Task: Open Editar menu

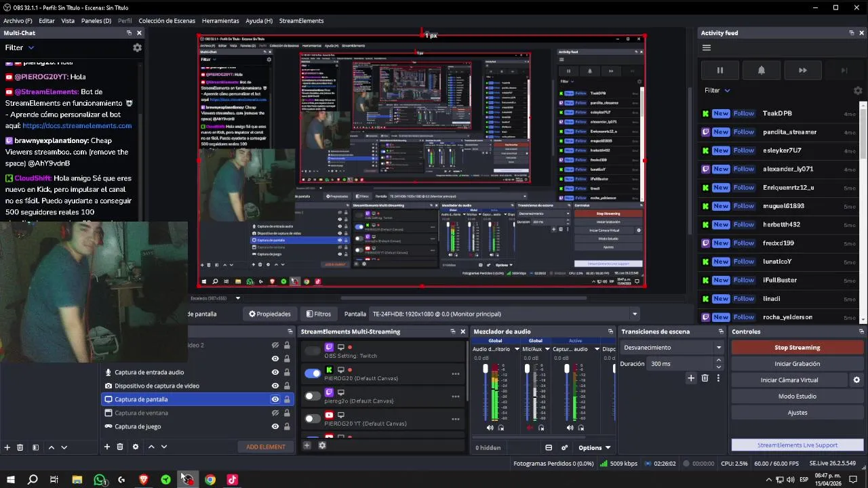Action: pyautogui.click(x=47, y=21)
